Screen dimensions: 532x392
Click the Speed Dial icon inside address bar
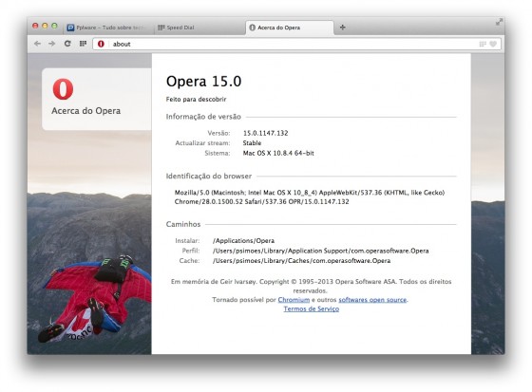(x=483, y=44)
